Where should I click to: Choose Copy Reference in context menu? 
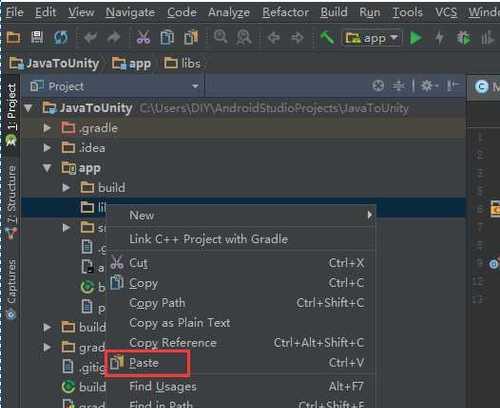point(241,343)
